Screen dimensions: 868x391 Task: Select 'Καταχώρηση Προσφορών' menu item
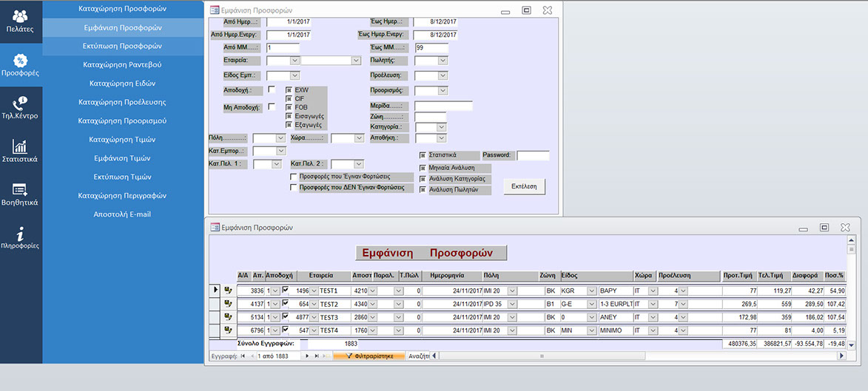(123, 9)
